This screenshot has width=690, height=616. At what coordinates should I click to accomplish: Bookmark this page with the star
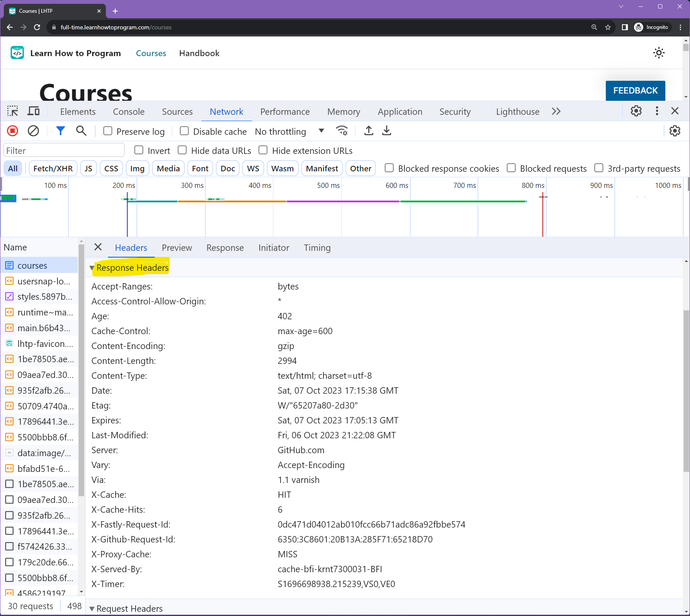pos(608,27)
